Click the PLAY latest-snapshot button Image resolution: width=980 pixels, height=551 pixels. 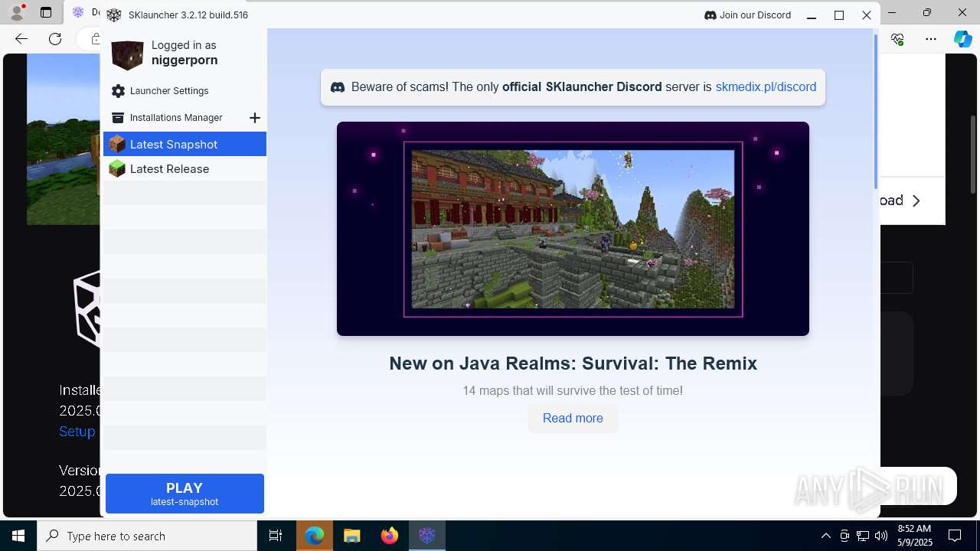185,494
